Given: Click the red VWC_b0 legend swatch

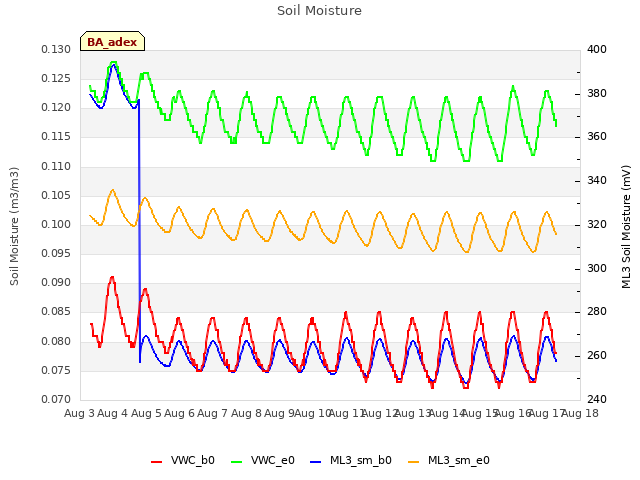Looking at the screenshot, I should [156, 462].
